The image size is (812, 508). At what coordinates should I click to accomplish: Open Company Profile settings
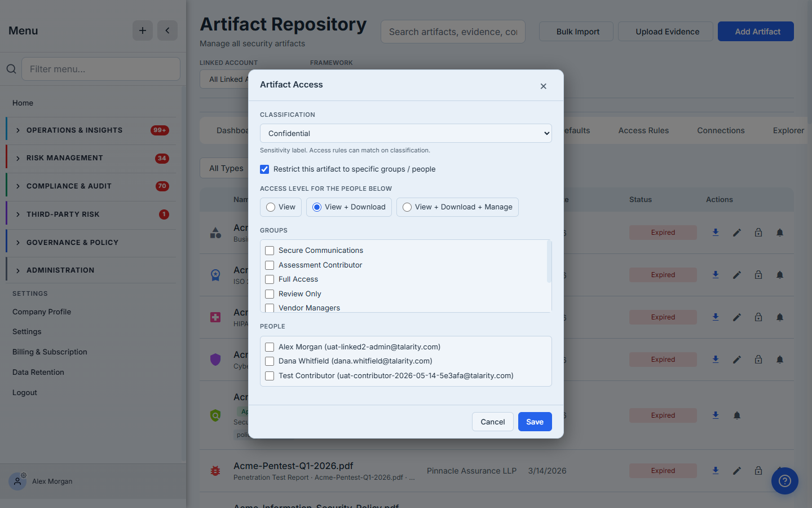(x=42, y=312)
